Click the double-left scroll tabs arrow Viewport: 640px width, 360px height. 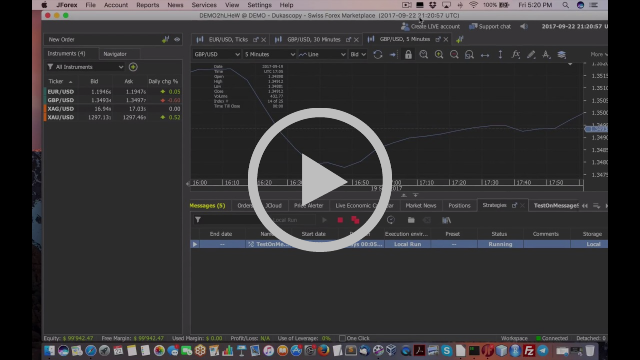tap(585, 206)
